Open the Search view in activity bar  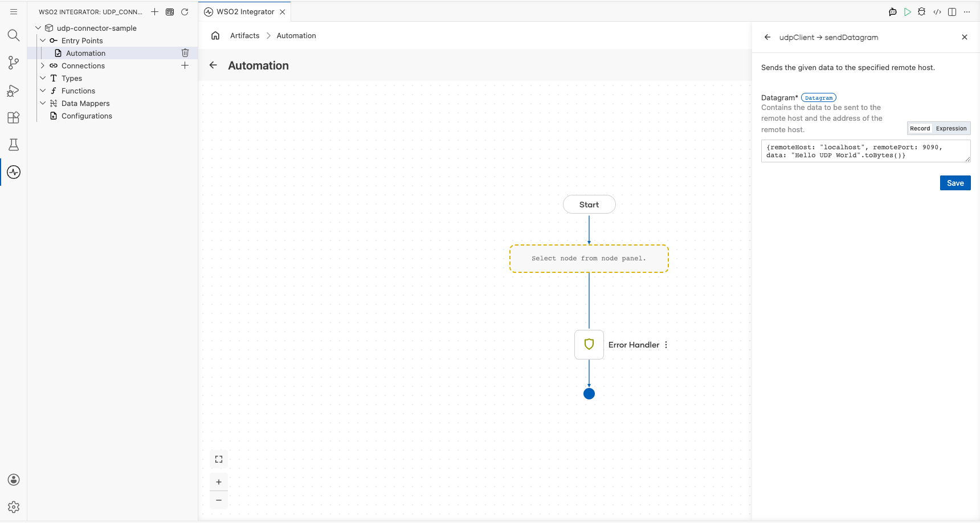(14, 35)
